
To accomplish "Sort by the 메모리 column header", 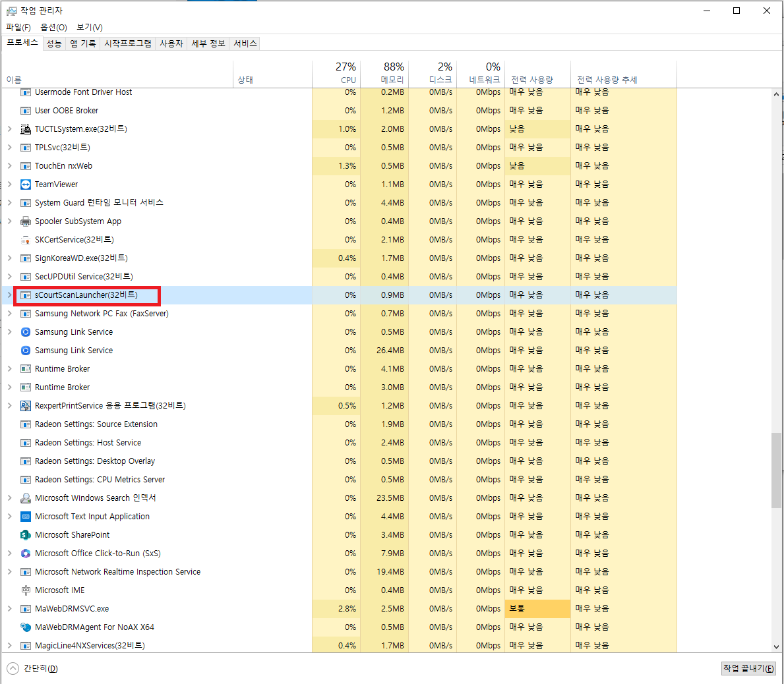I will coord(384,74).
